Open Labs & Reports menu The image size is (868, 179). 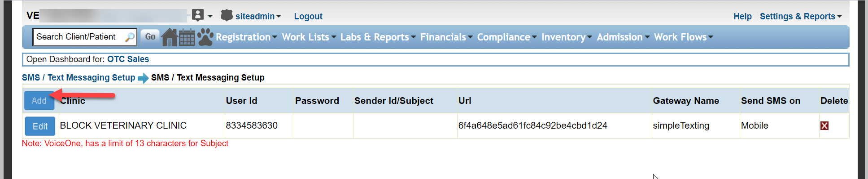[x=378, y=37]
